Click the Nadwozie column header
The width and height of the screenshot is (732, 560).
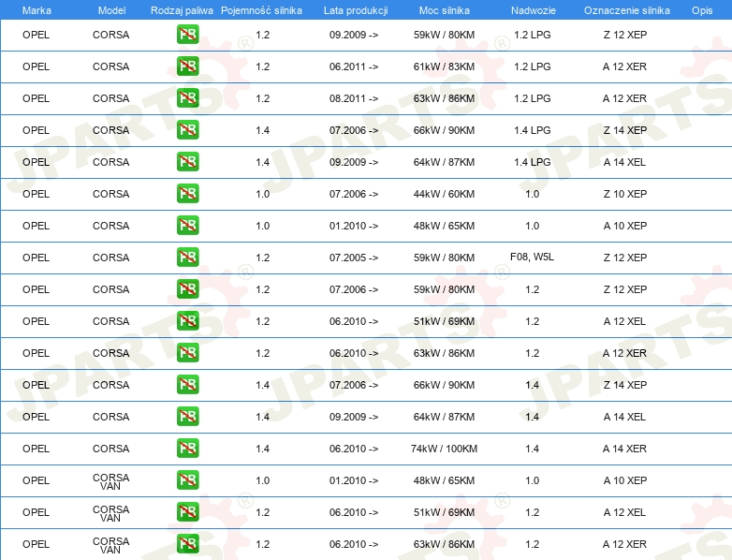tap(534, 10)
